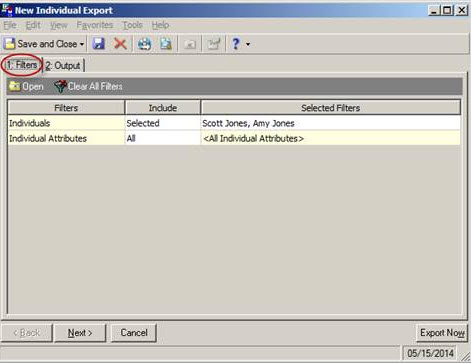Image resolution: width=471 pixels, height=363 pixels.
Task: Click the Print Preview icon
Action: 166,44
